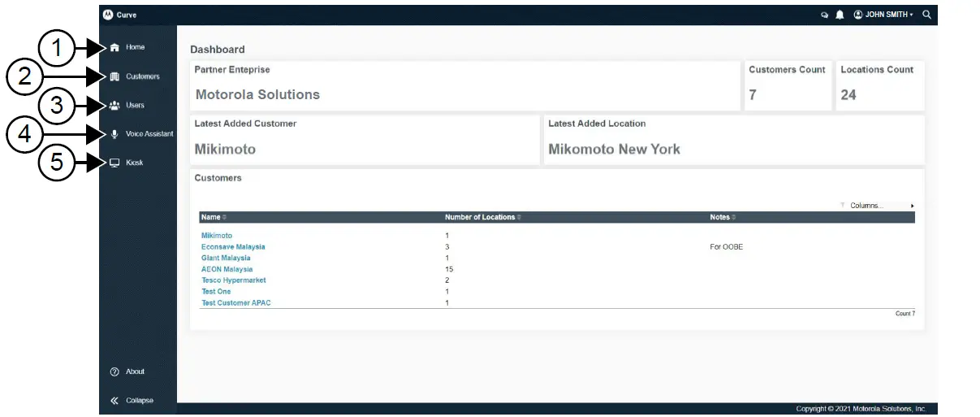980x417 pixels.
Task: Open Voice Assistant menu item
Action: (x=149, y=134)
